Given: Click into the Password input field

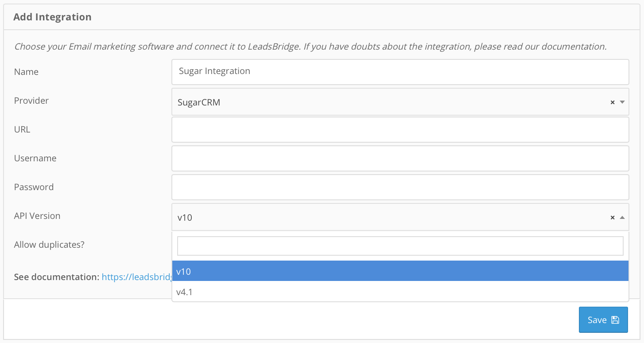Looking at the screenshot, I should click(x=400, y=187).
